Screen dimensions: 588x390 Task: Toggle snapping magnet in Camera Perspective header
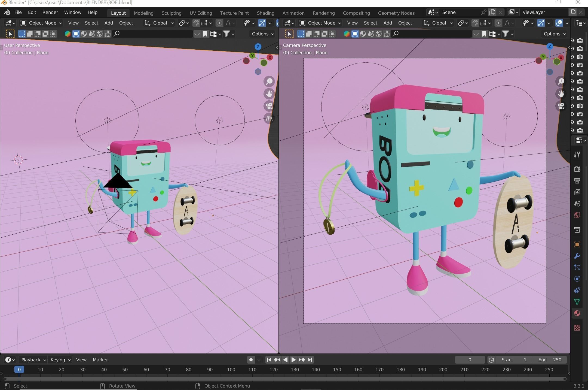click(475, 23)
